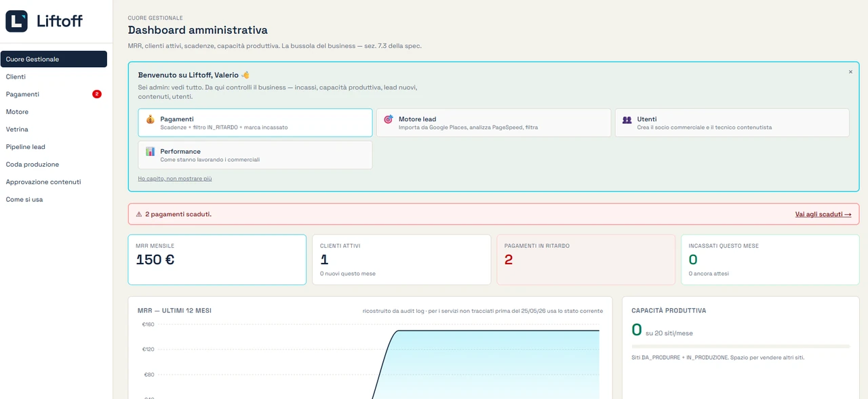Click the target icon on Motore lead
Viewport: 868px width, 399px height.
tap(389, 119)
